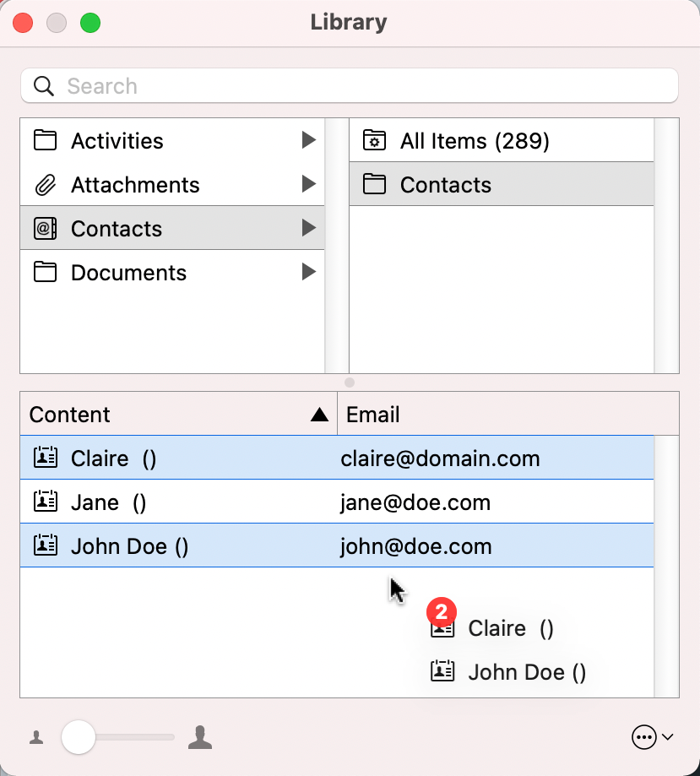Click the large person icon right of zoom slider

tap(200, 736)
